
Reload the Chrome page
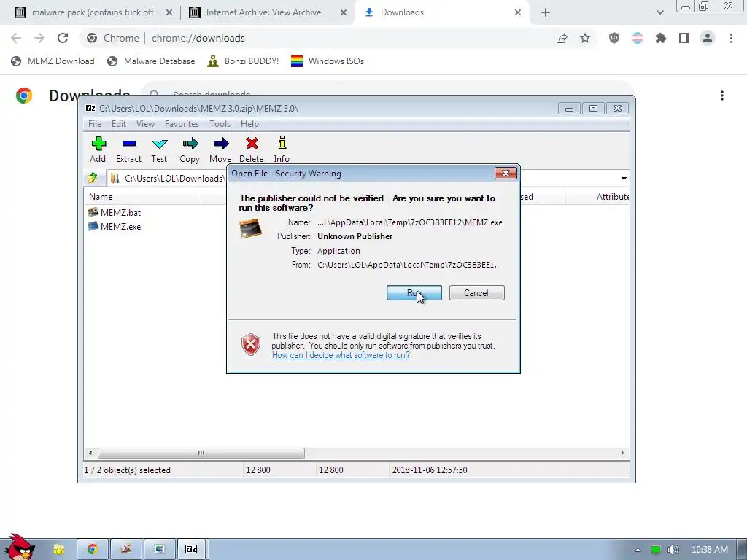(x=63, y=38)
